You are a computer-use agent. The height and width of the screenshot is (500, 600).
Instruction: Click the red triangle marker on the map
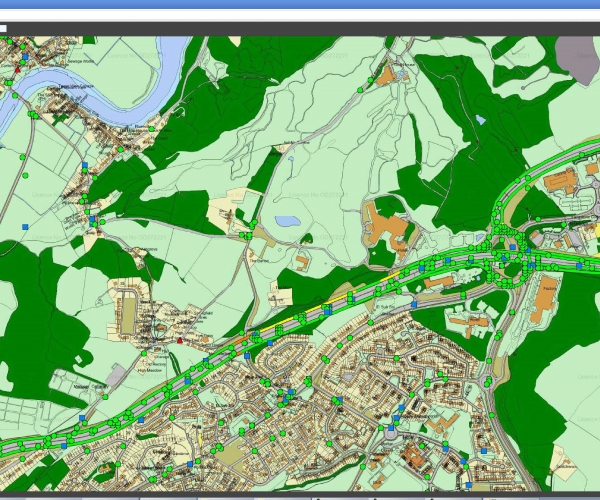tap(179, 341)
